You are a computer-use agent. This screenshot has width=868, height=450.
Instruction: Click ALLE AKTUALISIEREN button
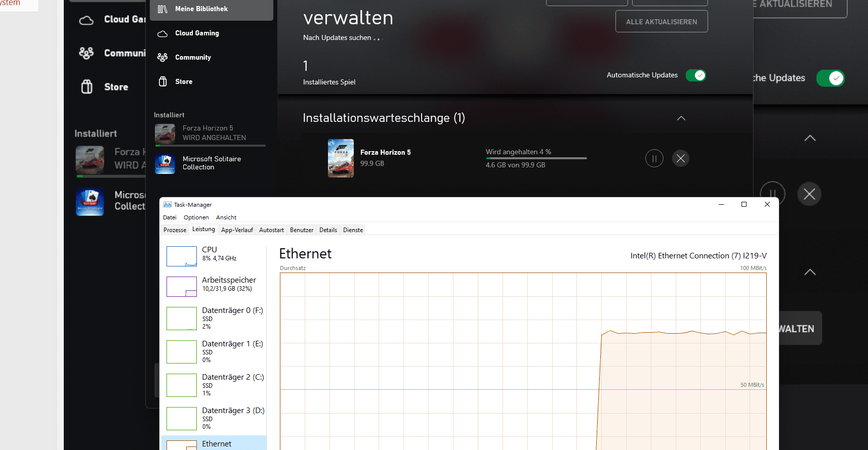(662, 22)
